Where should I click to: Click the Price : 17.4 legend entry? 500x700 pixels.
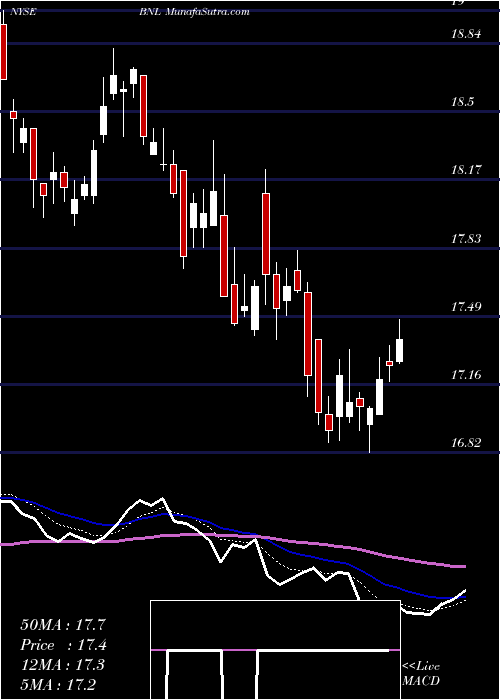click(x=63, y=645)
